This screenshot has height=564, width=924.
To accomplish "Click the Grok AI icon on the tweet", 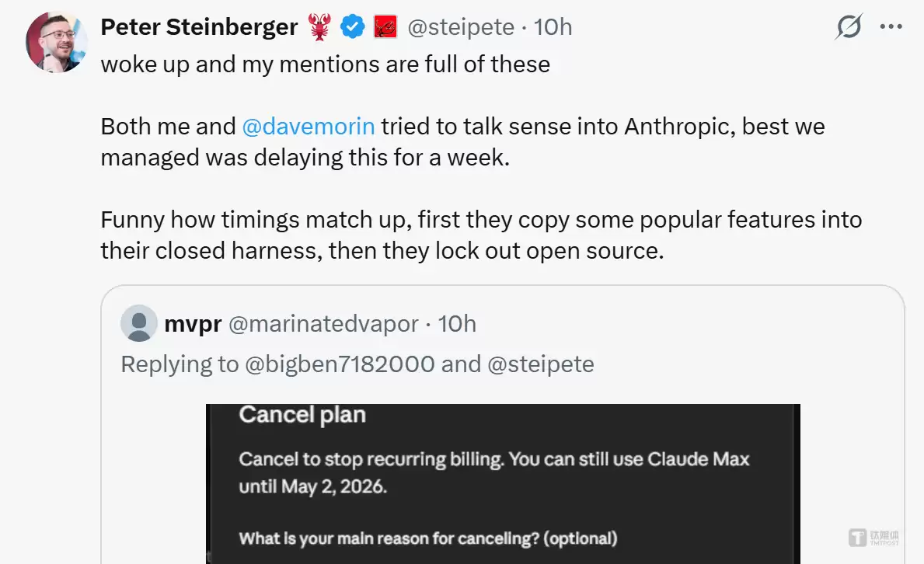I will [x=848, y=26].
